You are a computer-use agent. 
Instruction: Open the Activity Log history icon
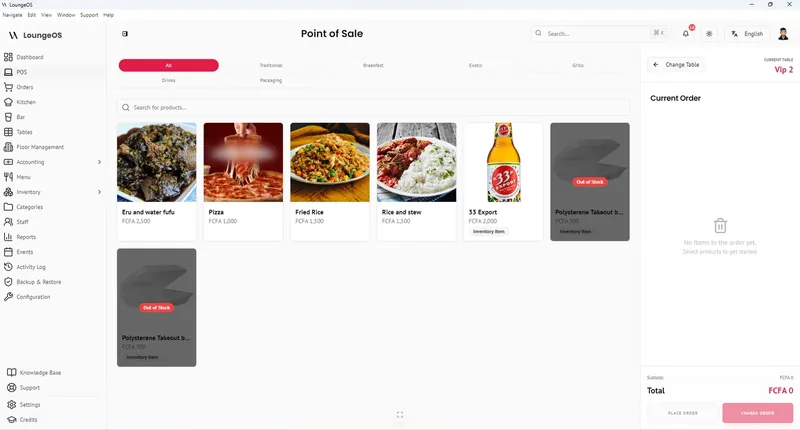coord(8,267)
